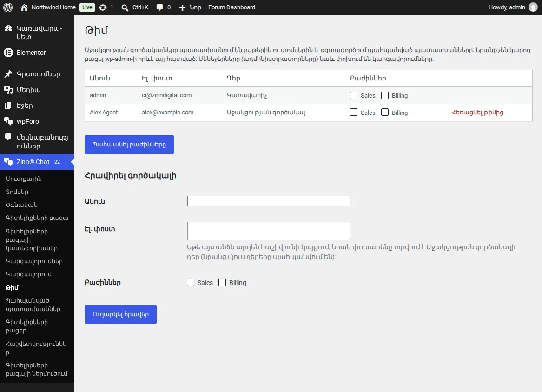
Task: Click the Պահպանել բաժինները button
Action: 129,145
